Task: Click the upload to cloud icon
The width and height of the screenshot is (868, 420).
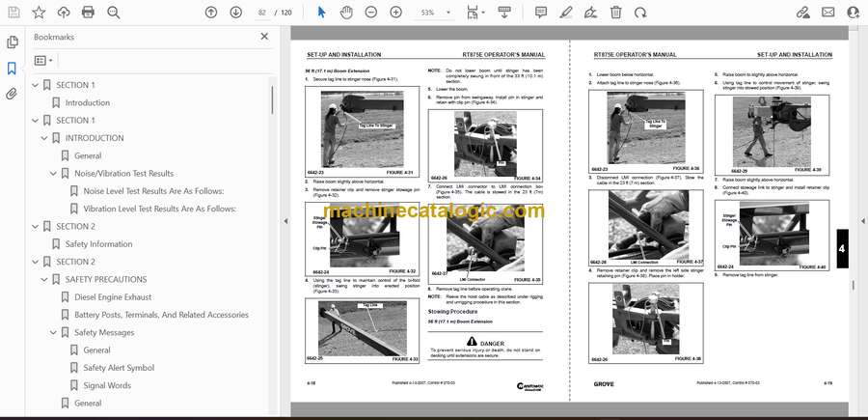Action: [x=64, y=13]
